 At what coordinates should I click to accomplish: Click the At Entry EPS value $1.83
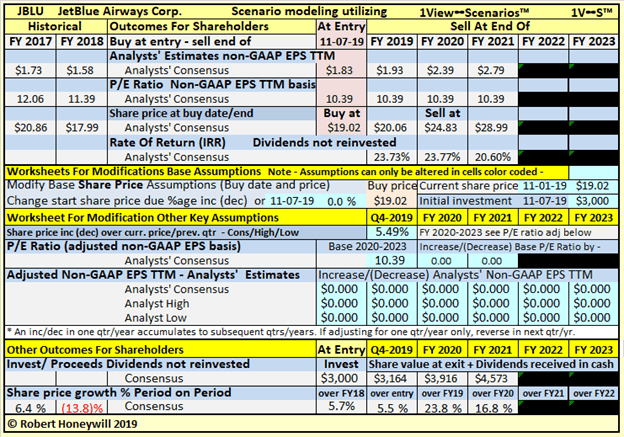(339, 70)
